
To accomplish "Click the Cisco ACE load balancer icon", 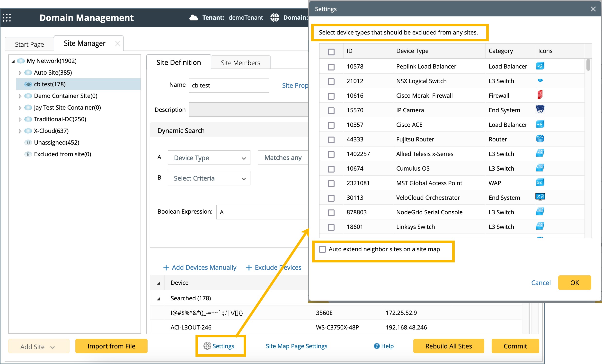I will point(540,124).
